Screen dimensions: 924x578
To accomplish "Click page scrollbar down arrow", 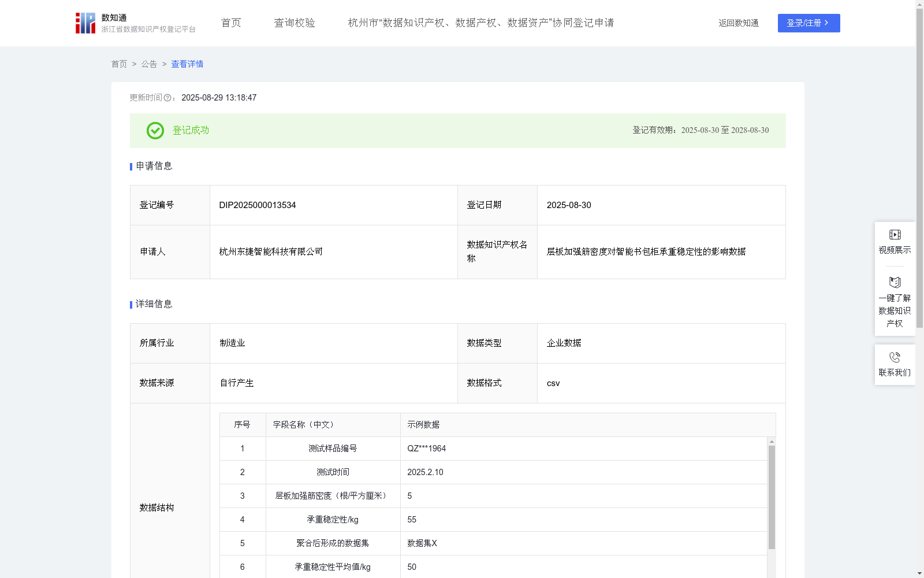I will coord(919,573).
